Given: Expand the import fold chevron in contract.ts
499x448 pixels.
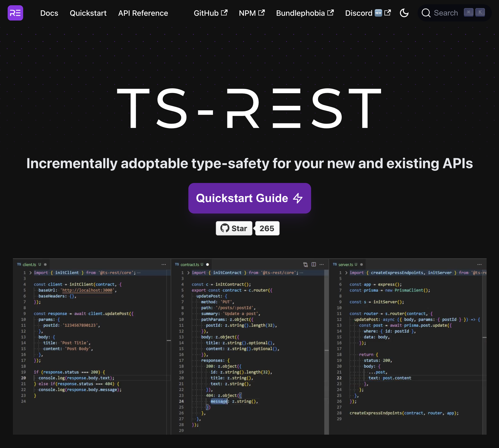Looking at the screenshot, I should click(188, 273).
